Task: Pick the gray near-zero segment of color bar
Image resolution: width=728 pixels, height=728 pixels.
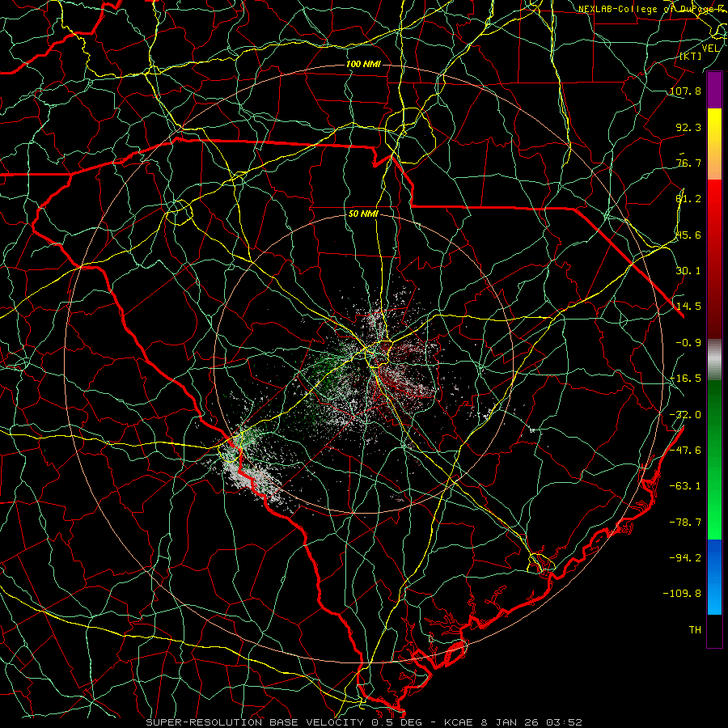Action: tap(714, 360)
